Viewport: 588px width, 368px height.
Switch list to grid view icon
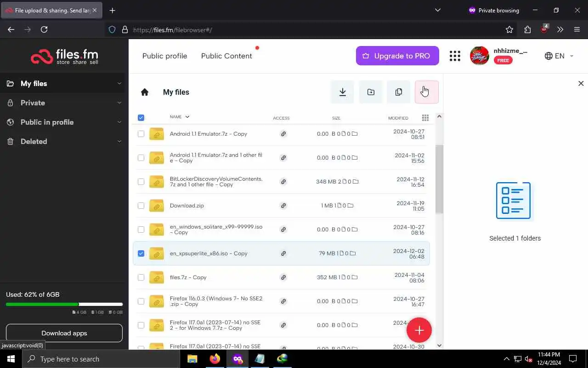click(425, 118)
